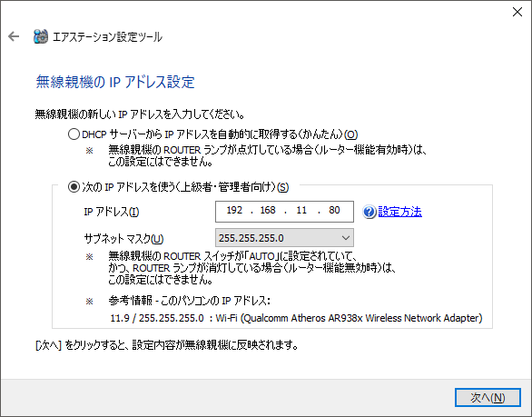Go back using the arrow icon

coord(14,36)
